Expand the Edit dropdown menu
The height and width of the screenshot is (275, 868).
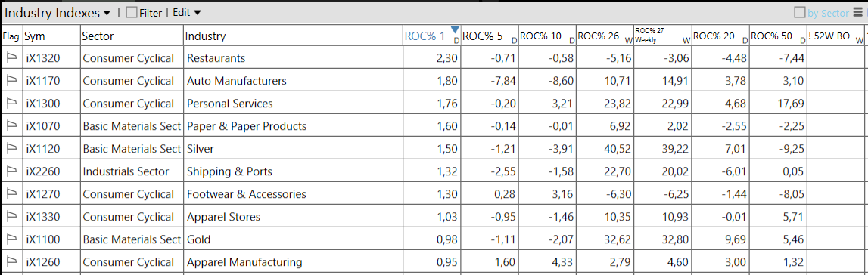coord(187,13)
